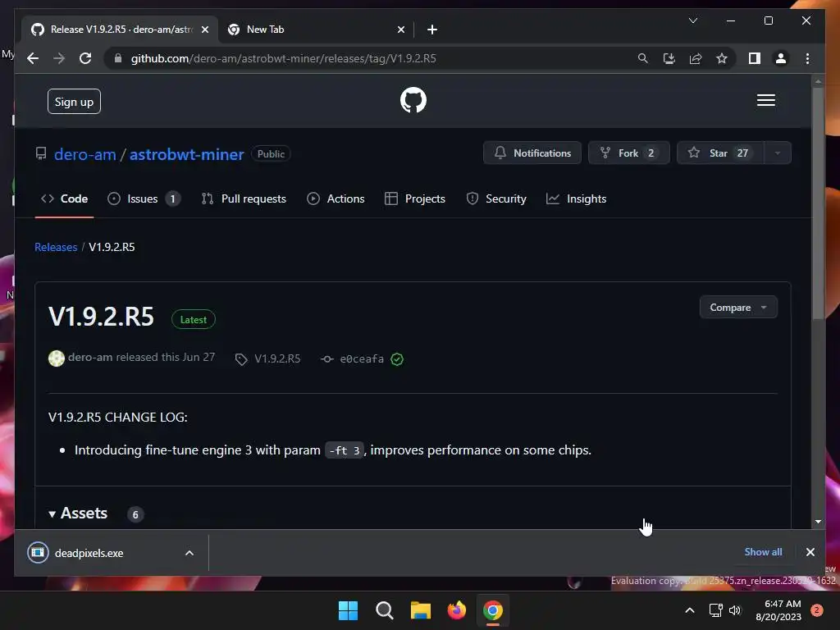Open the V1.9.2.R5 tag link
Screen dimensions: 840x630
(268, 358)
